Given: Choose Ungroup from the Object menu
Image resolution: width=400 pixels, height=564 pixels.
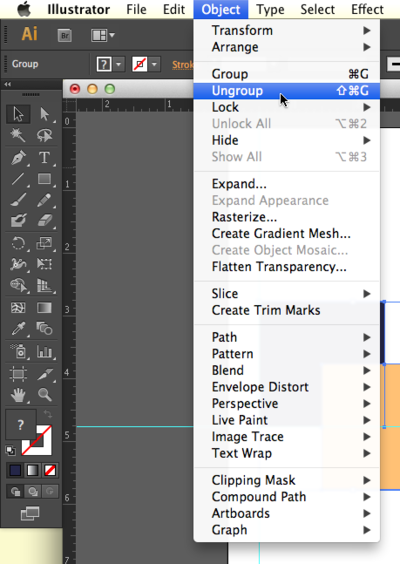Looking at the screenshot, I should [287, 91].
